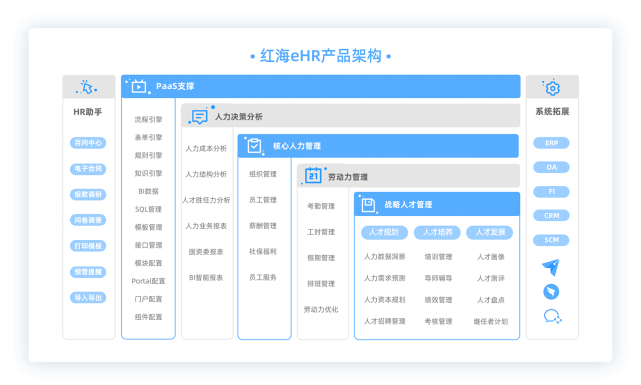Click the 人才画像 item
641x385 pixels.
[x=491, y=257]
